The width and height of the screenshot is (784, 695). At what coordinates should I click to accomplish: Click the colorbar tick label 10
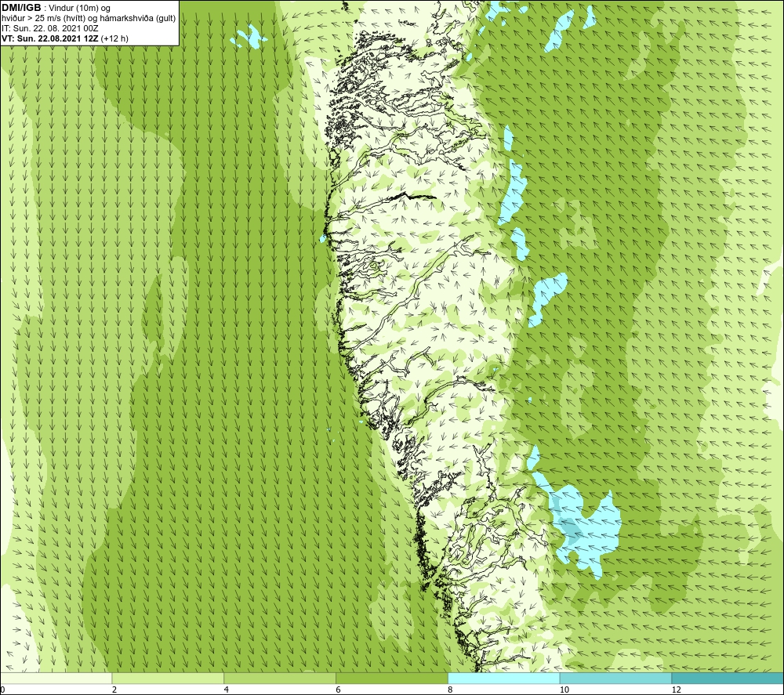[x=564, y=690]
